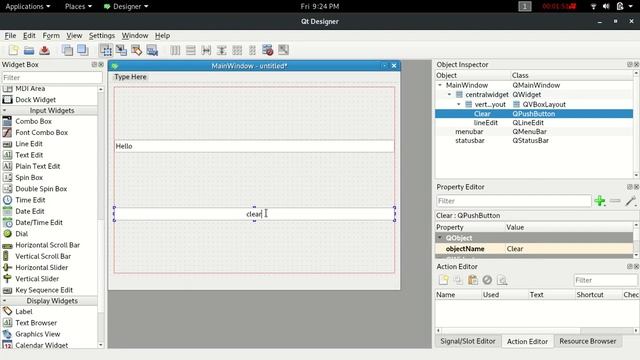
Task: Select the Clear QPushButton row
Action: point(534,113)
